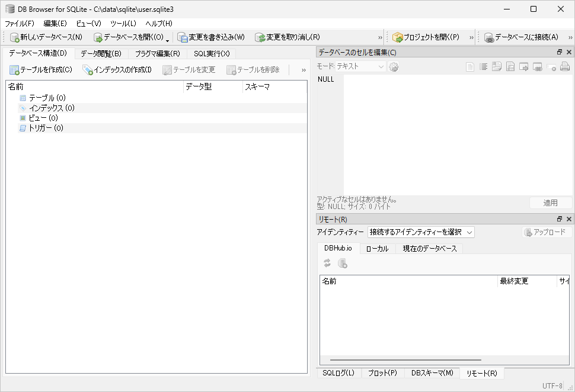Click Attach Database (データベースに接続) icon
The height and width of the screenshot is (392, 575).
click(x=489, y=37)
